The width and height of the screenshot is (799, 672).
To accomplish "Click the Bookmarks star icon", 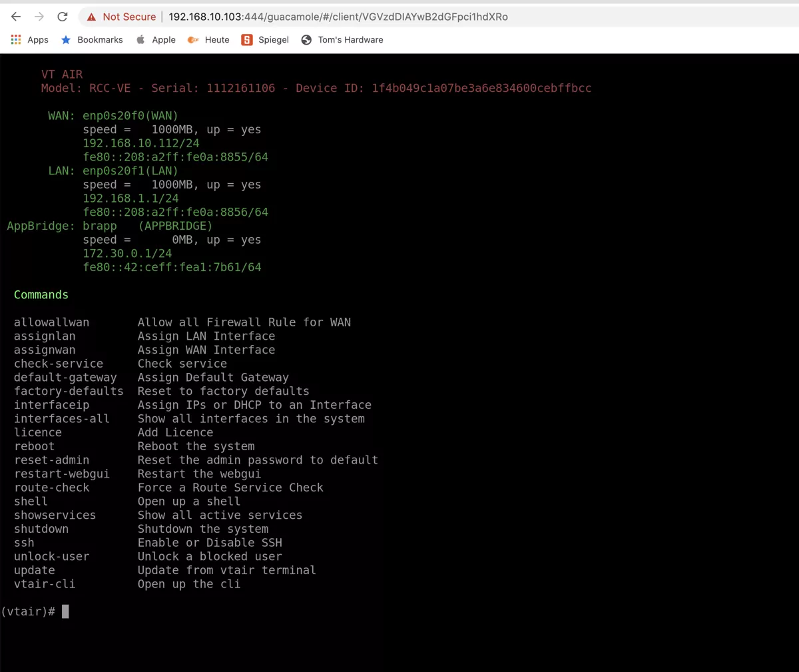I will [66, 40].
